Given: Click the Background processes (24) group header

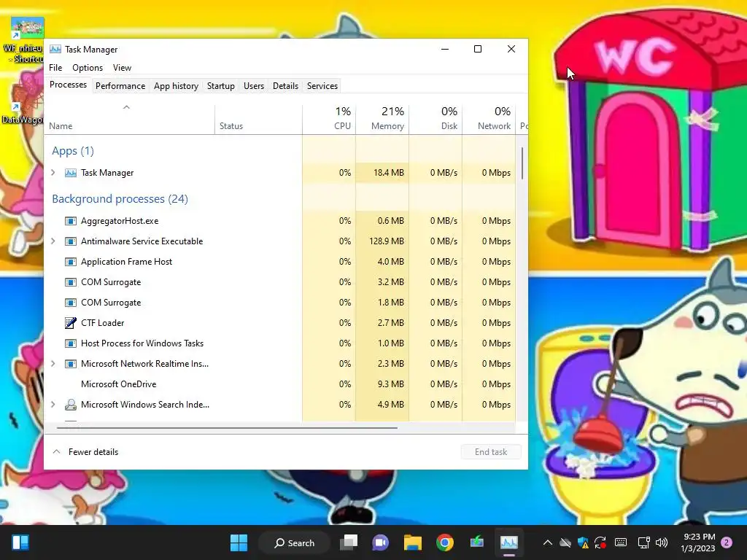Looking at the screenshot, I should pos(120,199).
